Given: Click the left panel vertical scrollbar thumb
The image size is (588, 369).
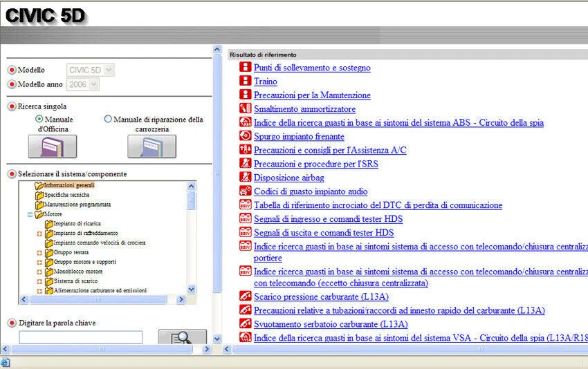Looking at the screenshot, I should tap(217, 173).
